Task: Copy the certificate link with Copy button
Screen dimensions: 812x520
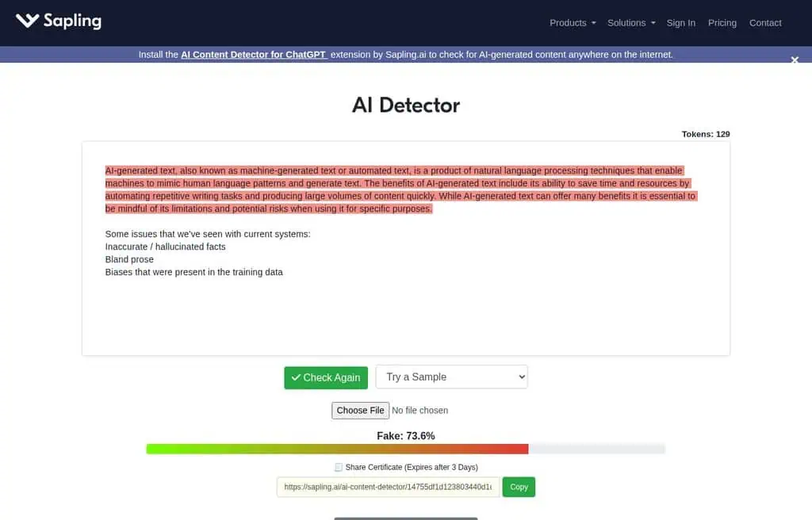Action: coord(519,487)
